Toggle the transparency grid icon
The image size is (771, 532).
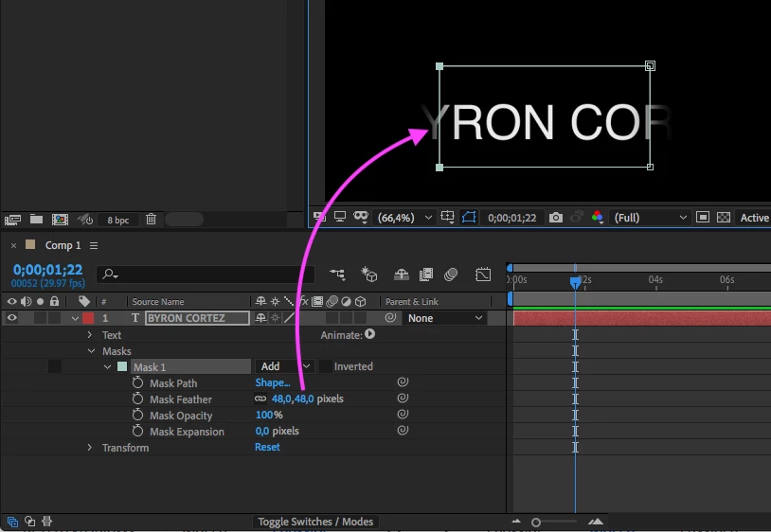(724, 217)
